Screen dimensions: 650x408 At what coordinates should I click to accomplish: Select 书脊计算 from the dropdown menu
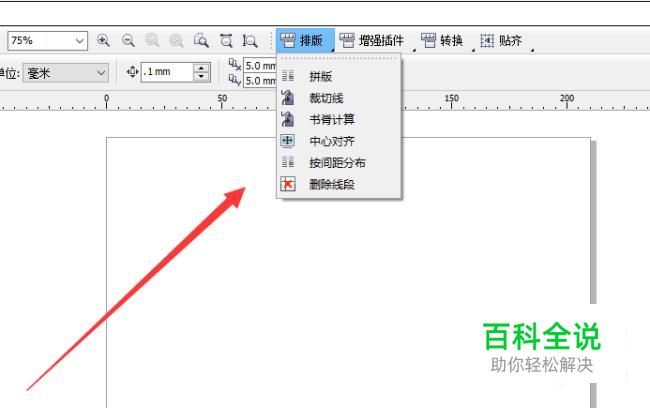(339, 119)
